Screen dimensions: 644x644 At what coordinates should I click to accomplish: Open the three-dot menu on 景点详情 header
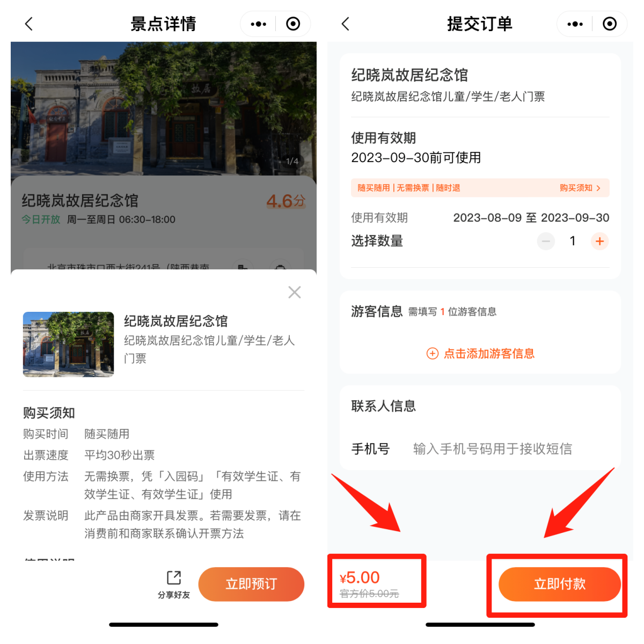coord(258,24)
